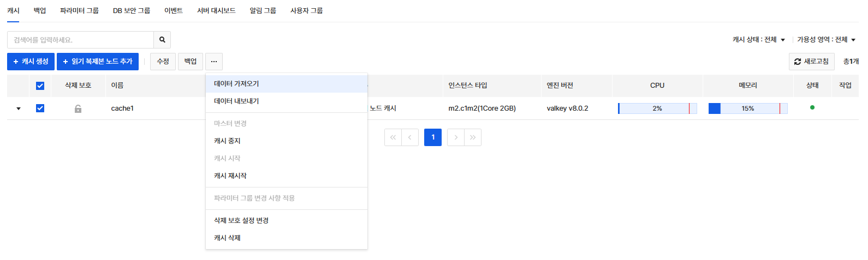Open the 캐시 상태 filter dropdown
Screen dimensions: 868x260
758,40
